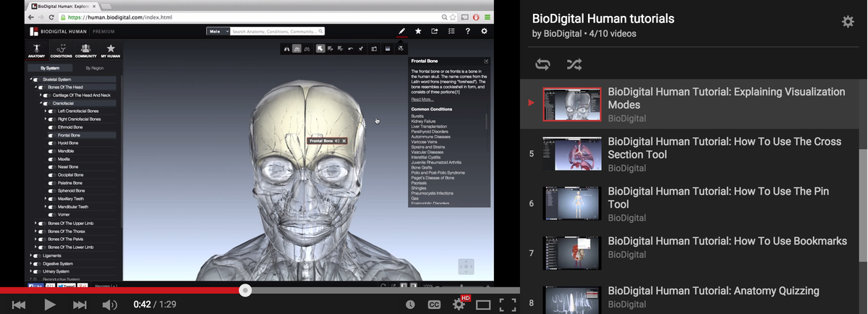
Task: Play audio for Frontal Bone label
Action: (337, 141)
